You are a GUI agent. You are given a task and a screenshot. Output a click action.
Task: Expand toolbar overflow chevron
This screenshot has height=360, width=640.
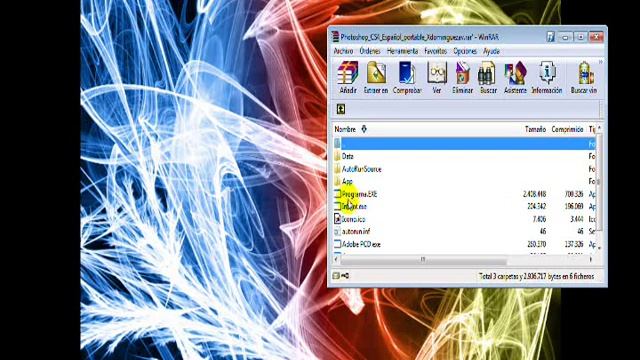[600, 62]
